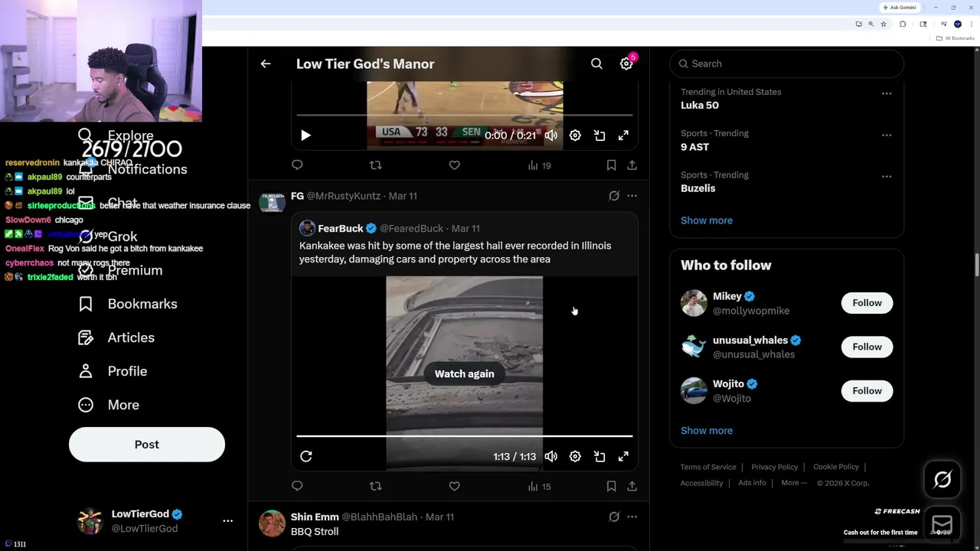980x551 pixels.
Task: Share FG's Kankakee hail post
Action: tap(632, 486)
